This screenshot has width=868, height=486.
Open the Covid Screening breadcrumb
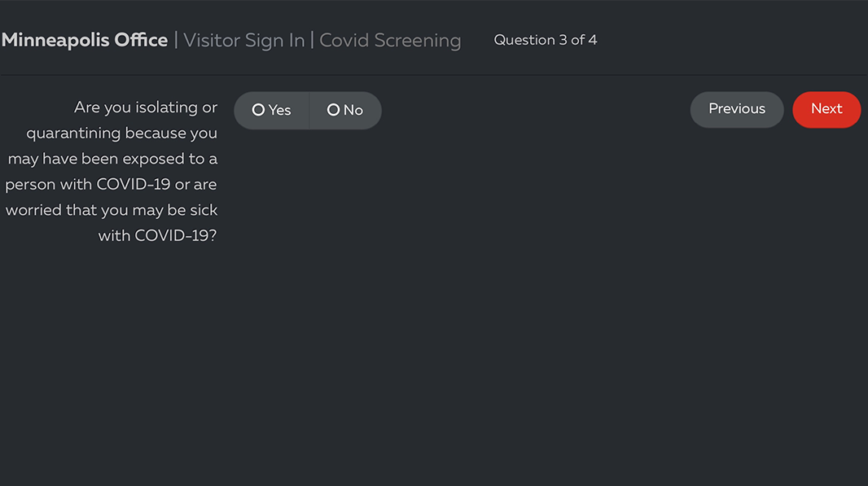coord(390,41)
